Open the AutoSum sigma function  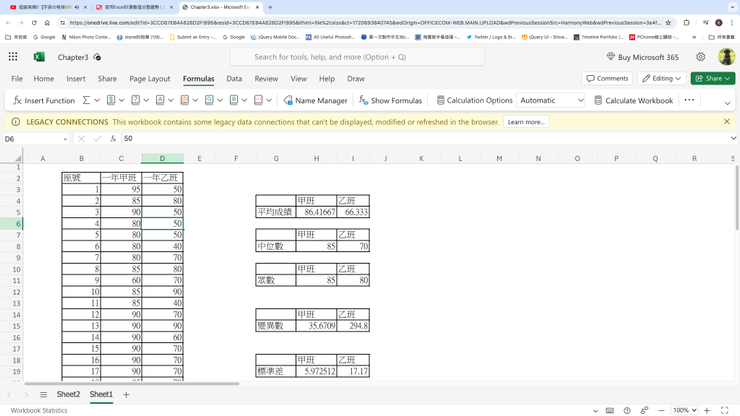click(x=86, y=100)
